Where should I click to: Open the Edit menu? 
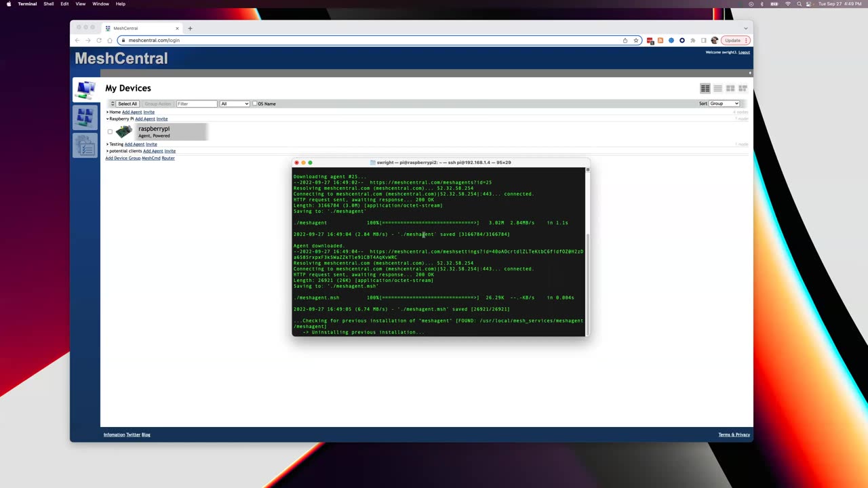coord(64,3)
